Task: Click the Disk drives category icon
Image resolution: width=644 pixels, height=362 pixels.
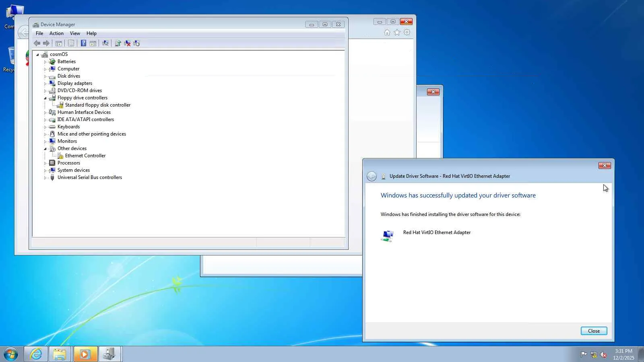Action: point(52,76)
